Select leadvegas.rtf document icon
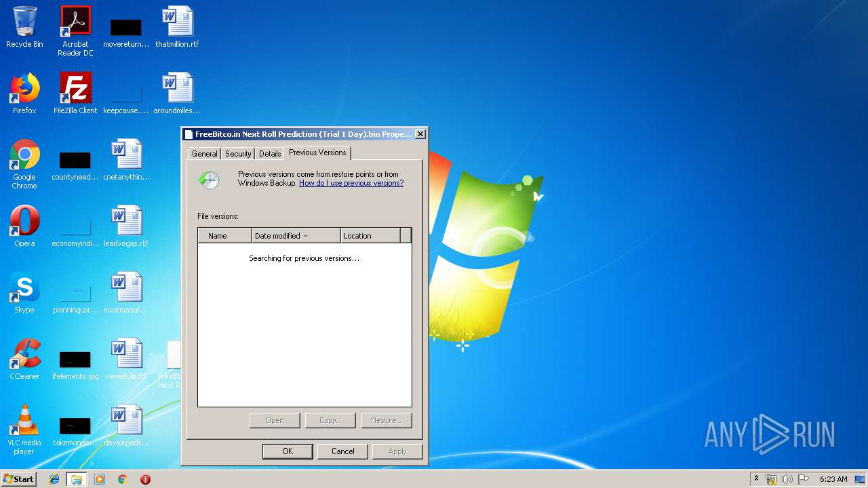This screenshot has width=868, height=488. (126, 226)
